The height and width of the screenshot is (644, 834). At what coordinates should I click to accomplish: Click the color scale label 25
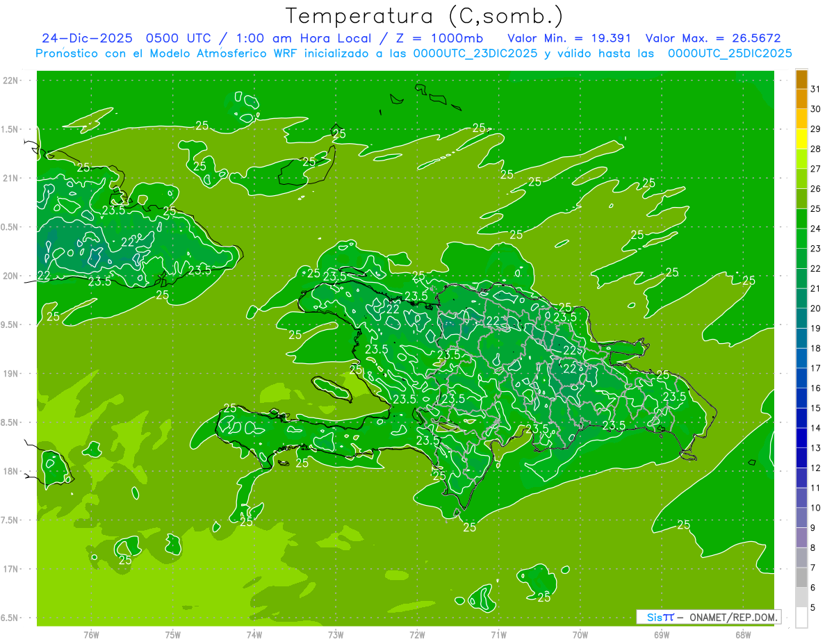coord(816,208)
